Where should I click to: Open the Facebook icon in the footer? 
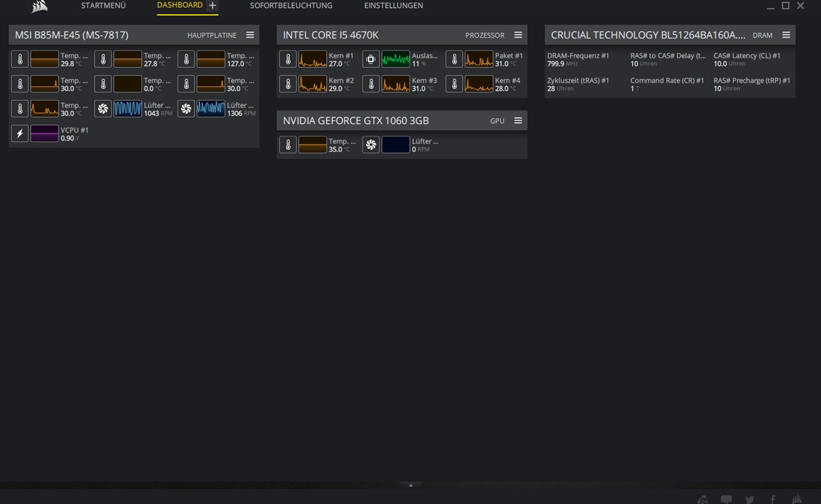[x=773, y=499]
